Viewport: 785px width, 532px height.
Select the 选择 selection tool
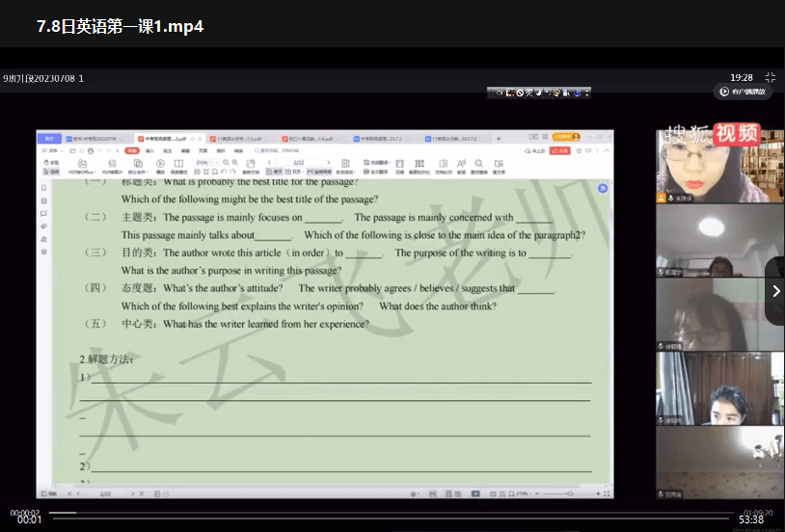[x=51, y=172]
